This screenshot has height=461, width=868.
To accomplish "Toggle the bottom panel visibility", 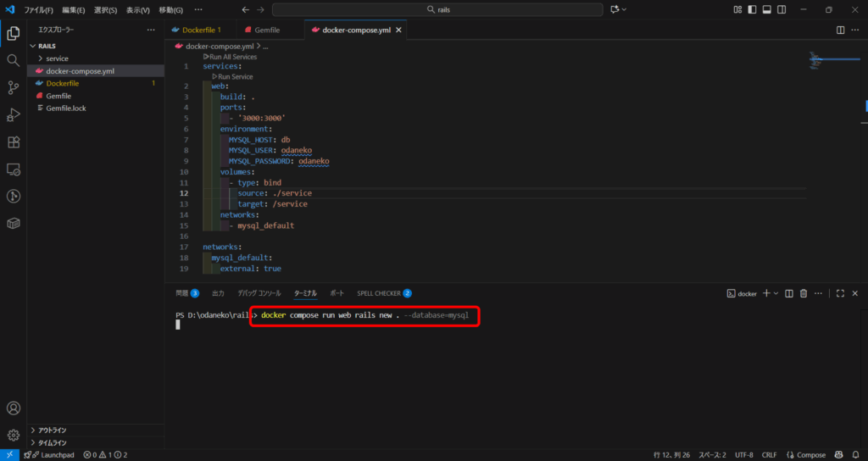I will 766,9.
